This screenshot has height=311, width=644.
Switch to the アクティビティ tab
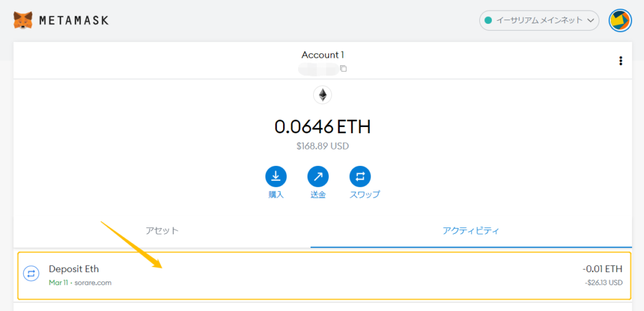point(471,231)
